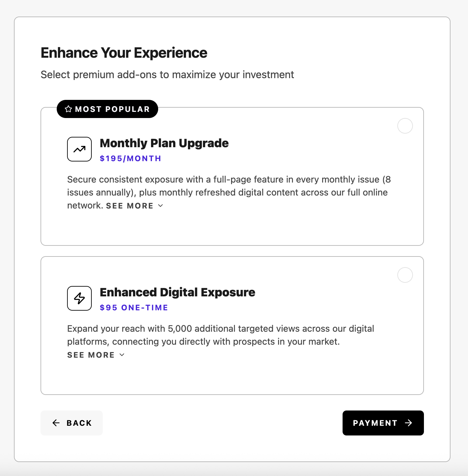This screenshot has height=476, width=468.
Task: Select the Enhanced Digital Exposure radio button
Action: pyautogui.click(x=405, y=275)
